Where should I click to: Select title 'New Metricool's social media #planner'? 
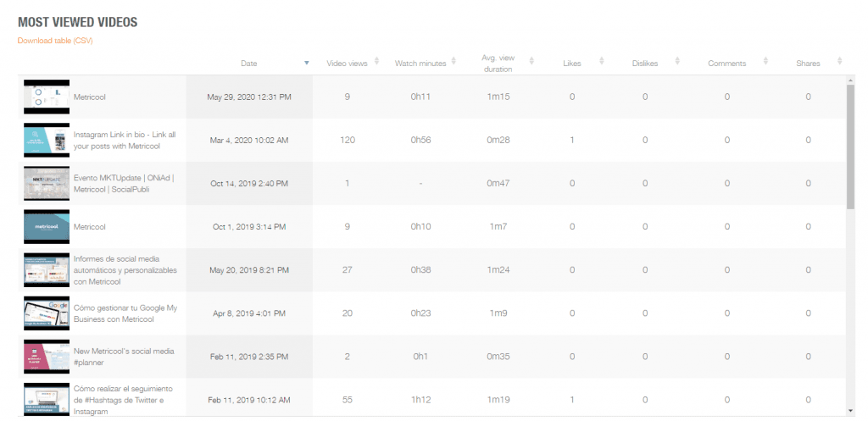[x=124, y=357]
